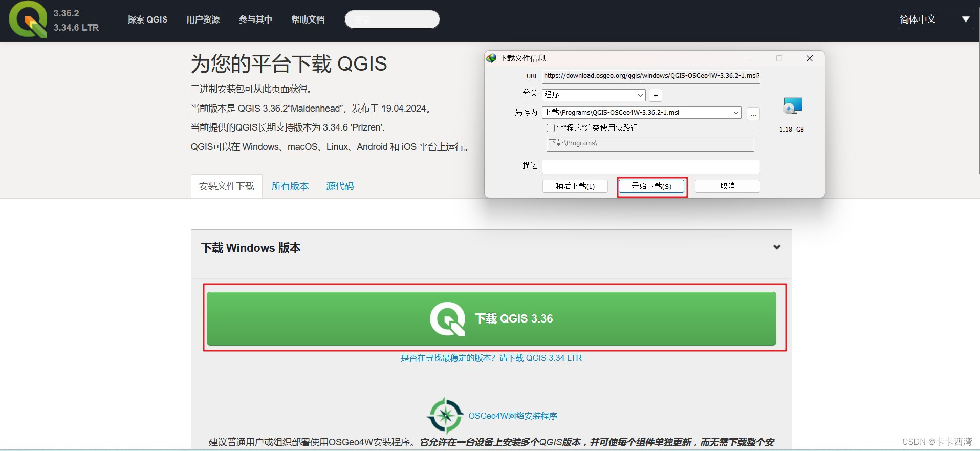Viewport: 980px width, 451px height.
Task: Open the 参与其中 menu
Action: (255, 19)
